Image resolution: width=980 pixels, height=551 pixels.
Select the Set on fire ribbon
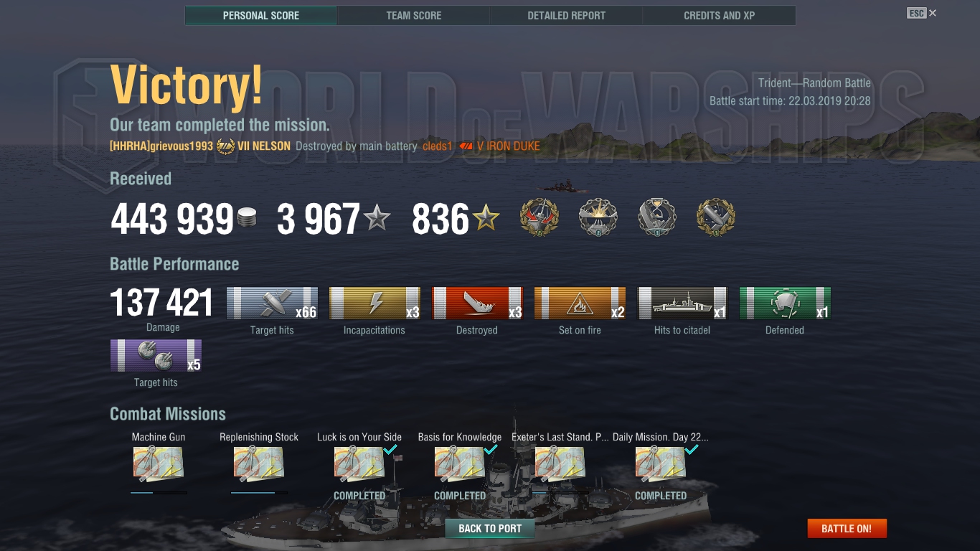point(580,303)
